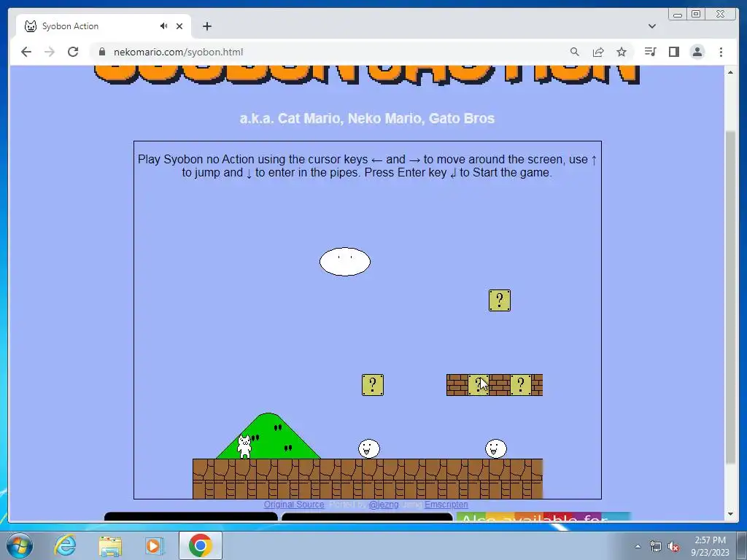Share this page via the share icon
747x560 pixels.
tap(598, 52)
